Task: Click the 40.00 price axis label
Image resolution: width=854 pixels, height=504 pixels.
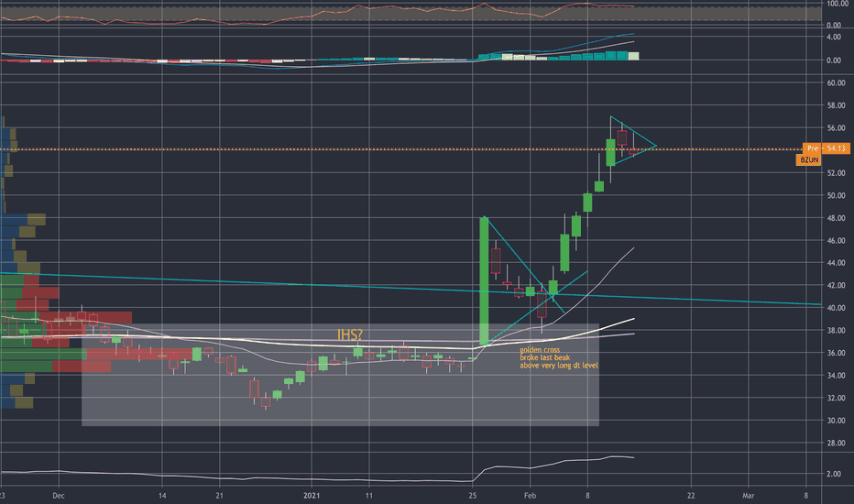Action: pyautogui.click(x=836, y=308)
